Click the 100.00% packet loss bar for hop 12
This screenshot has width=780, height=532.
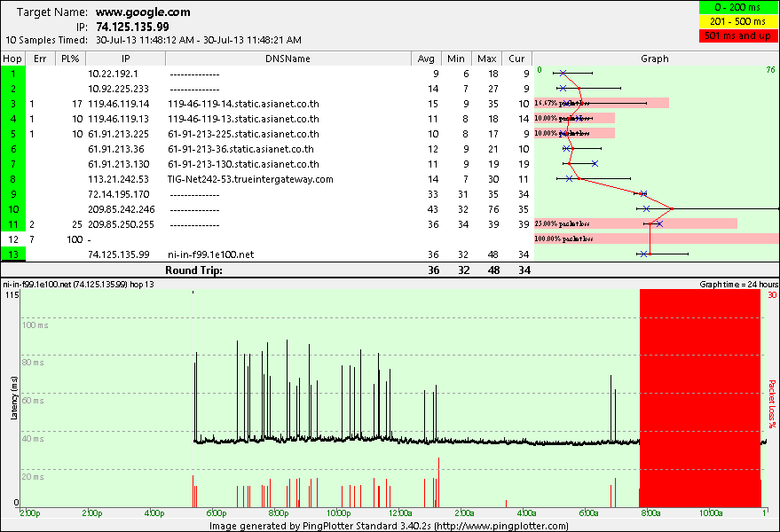[656, 239]
